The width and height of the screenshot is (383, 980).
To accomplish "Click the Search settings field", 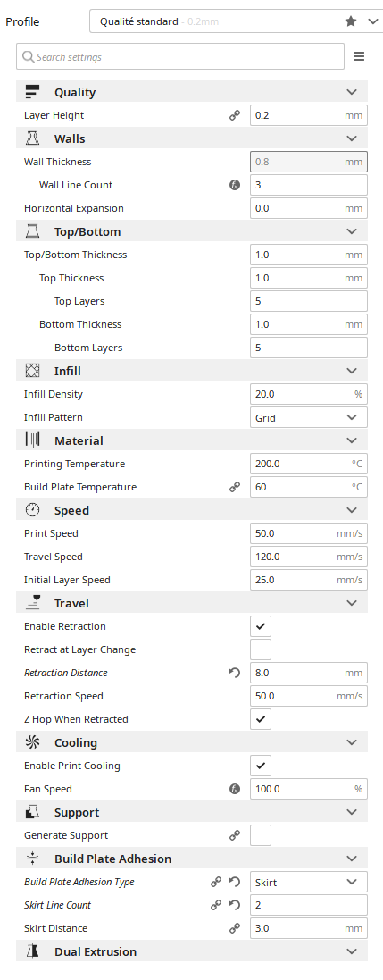I will (x=180, y=57).
